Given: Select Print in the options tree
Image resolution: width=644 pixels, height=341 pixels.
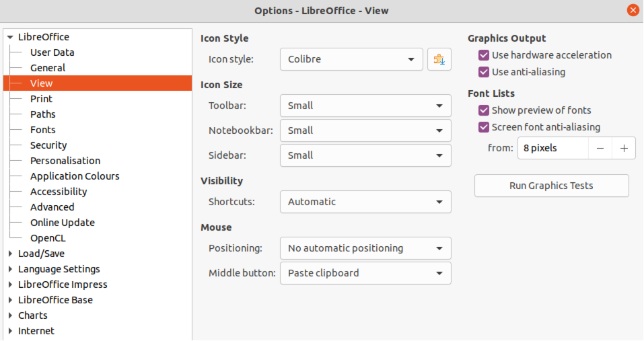Looking at the screenshot, I should 41,99.
